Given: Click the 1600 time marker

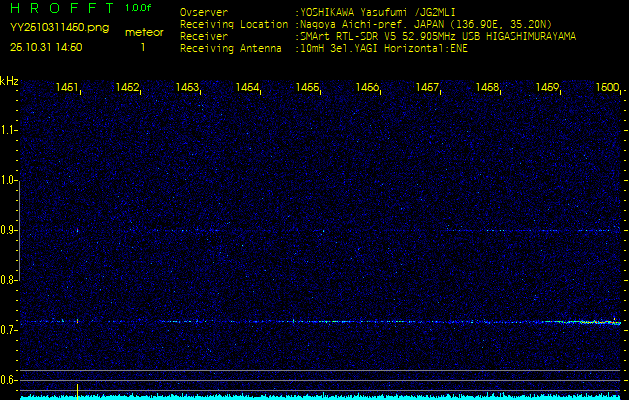Looking at the screenshot, I should point(607,88).
